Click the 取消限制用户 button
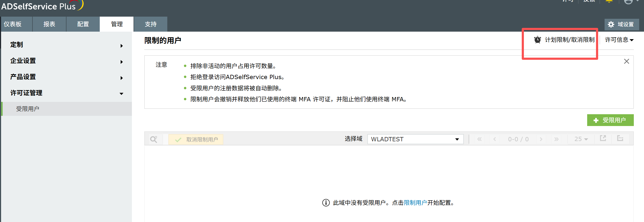Screen dimensions: 644x222 point(196,139)
